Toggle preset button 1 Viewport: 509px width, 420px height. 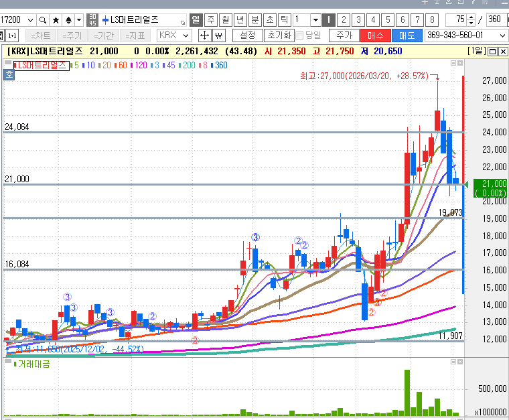click(329, 20)
